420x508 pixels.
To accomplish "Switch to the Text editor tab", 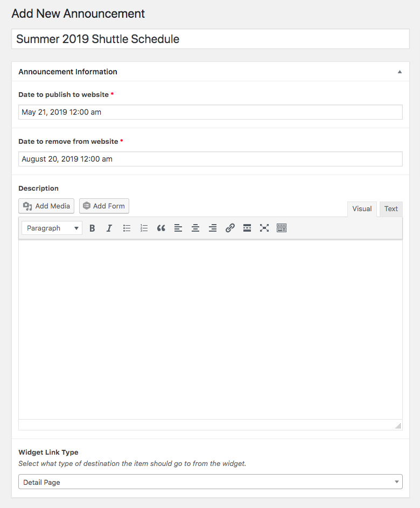I will point(391,209).
